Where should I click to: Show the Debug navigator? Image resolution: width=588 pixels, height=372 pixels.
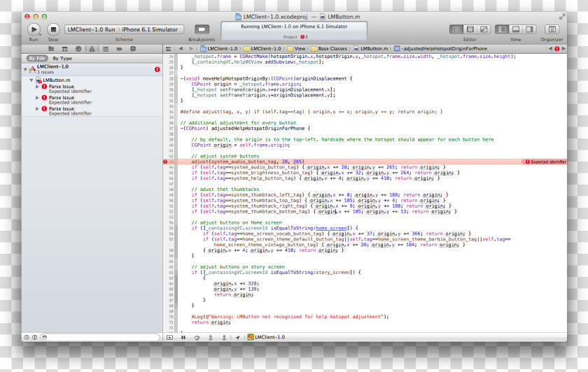coord(106,49)
